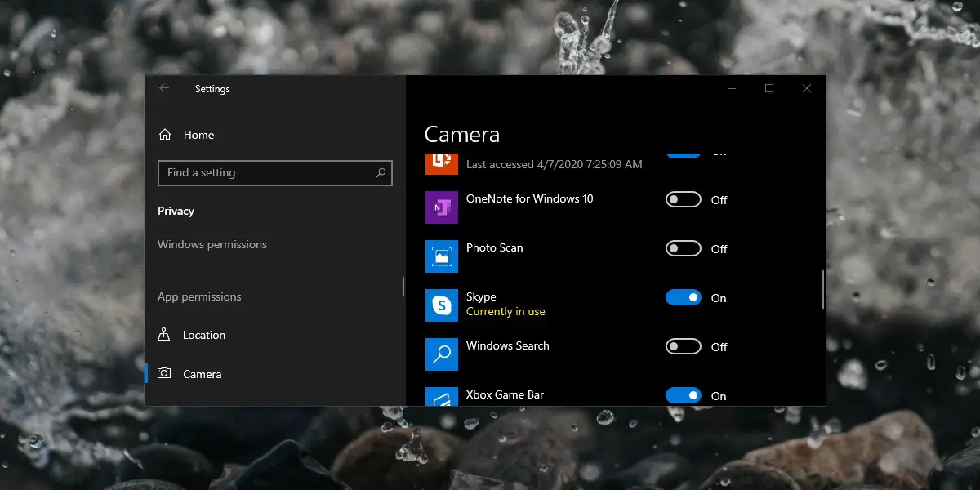Select Camera in the sidebar

tap(202, 374)
